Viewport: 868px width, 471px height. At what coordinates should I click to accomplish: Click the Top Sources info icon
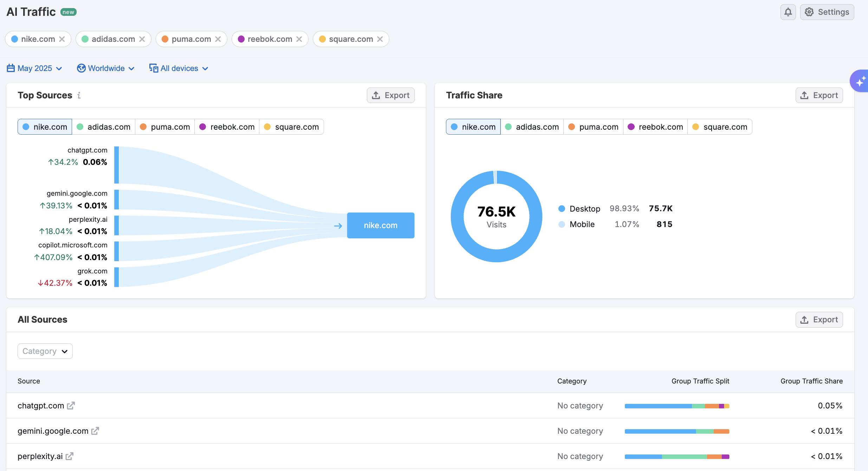79,95
